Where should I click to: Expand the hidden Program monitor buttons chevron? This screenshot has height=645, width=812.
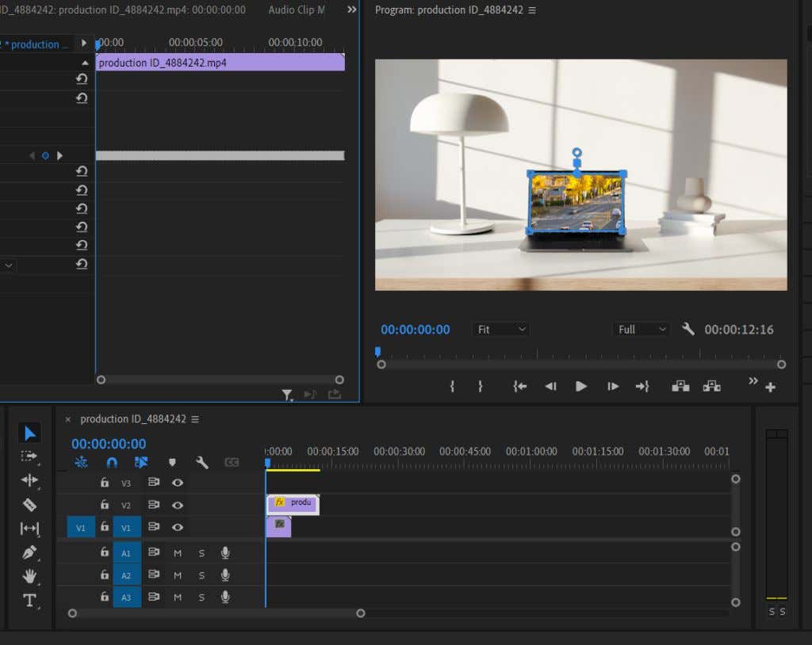click(753, 381)
